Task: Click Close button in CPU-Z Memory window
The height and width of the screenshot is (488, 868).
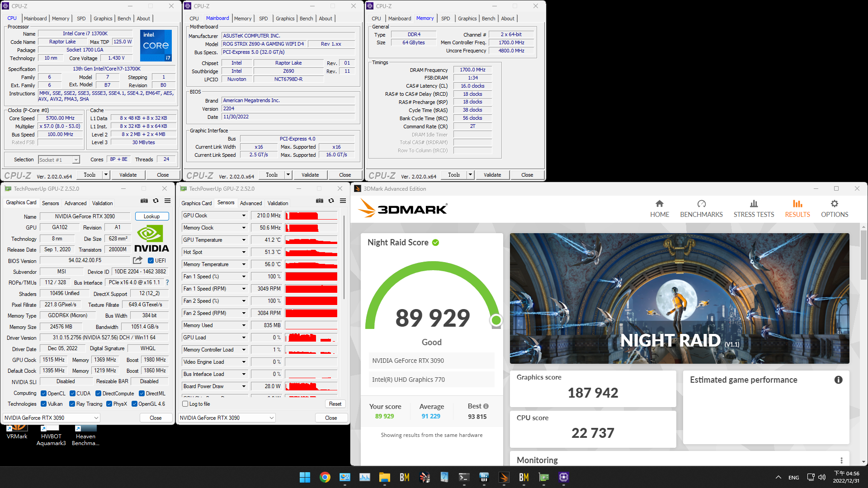Action: [x=527, y=175]
